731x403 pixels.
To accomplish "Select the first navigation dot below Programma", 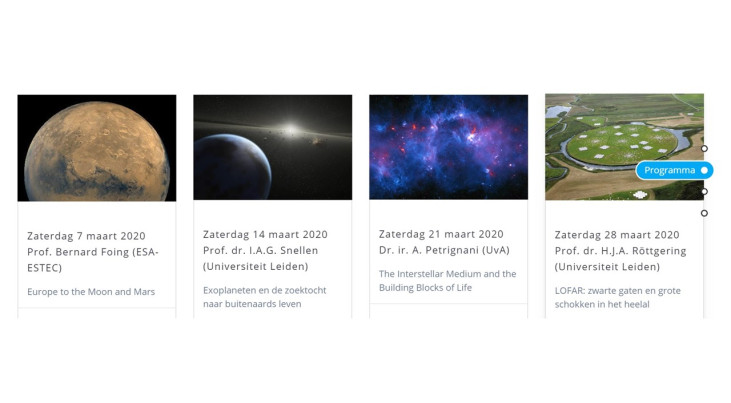I will [704, 192].
